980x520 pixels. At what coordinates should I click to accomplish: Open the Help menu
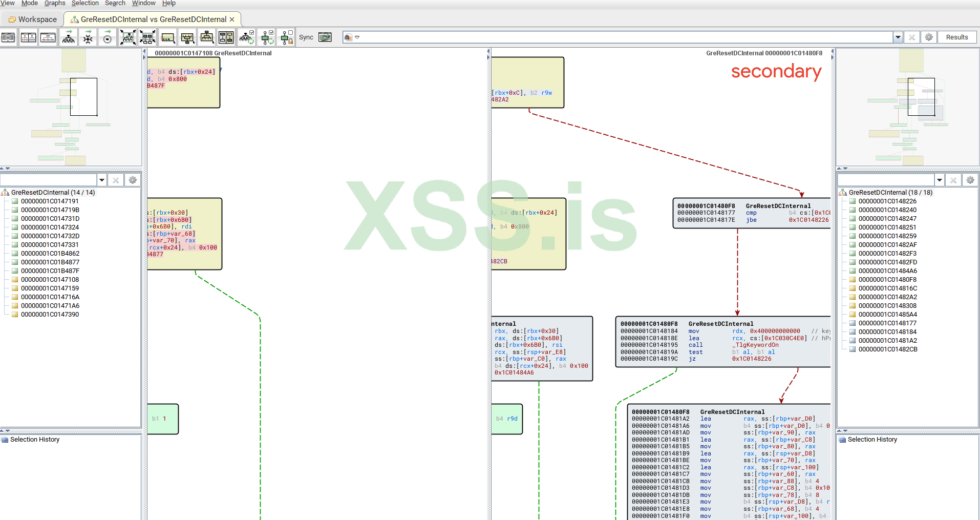[x=169, y=3]
